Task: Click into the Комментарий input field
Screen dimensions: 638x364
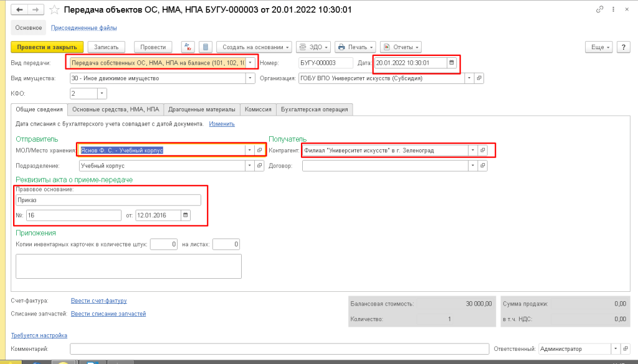Action: click(x=279, y=349)
